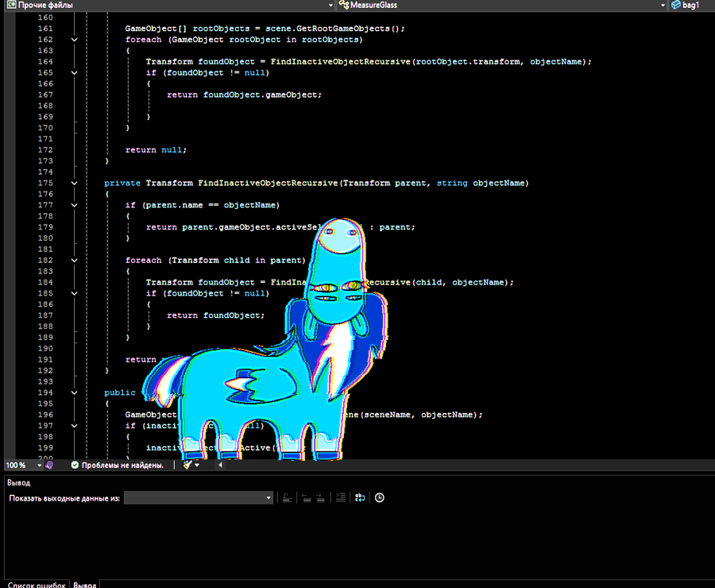Click the 'foundObject != null' condition on line 165
This screenshot has height=588, width=715.
(216, 73)
